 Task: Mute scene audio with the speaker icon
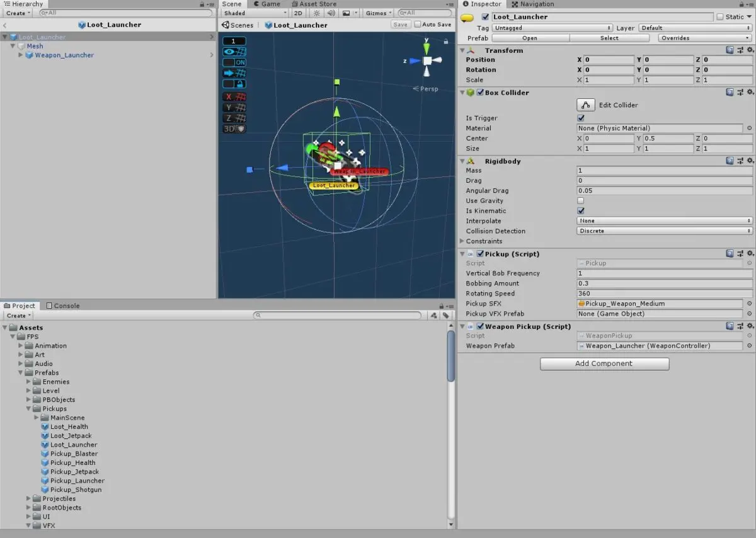331,13
